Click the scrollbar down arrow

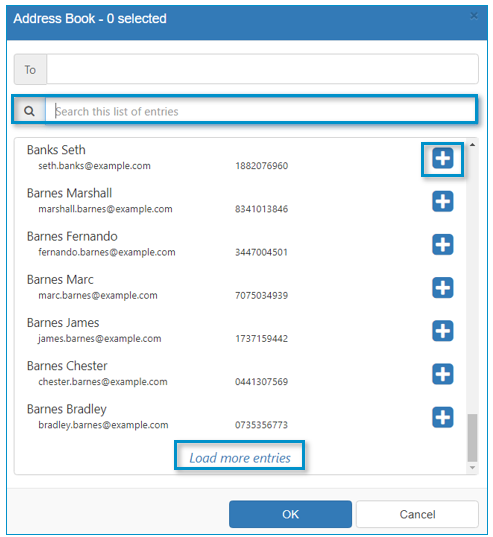pos(472,467)
